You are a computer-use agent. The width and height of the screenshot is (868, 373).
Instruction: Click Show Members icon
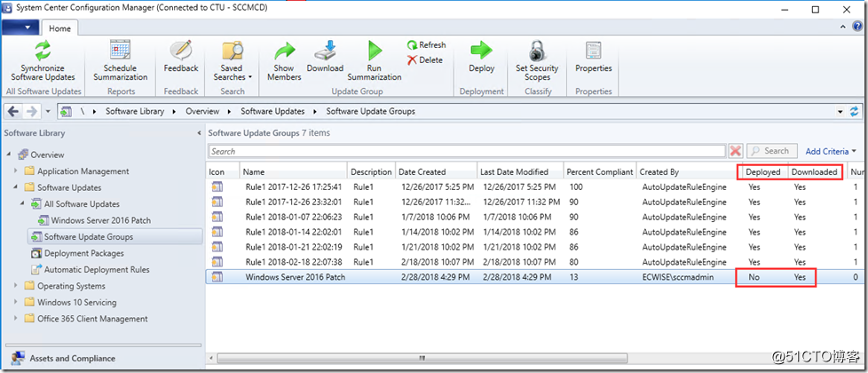click(284, 51)
